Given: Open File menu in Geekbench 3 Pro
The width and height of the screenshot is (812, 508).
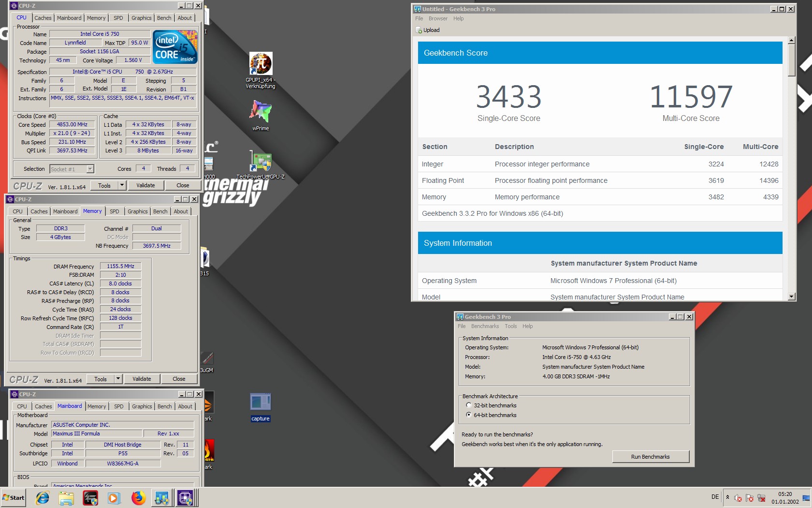Looking at the screenshot, I should (462, 326).
